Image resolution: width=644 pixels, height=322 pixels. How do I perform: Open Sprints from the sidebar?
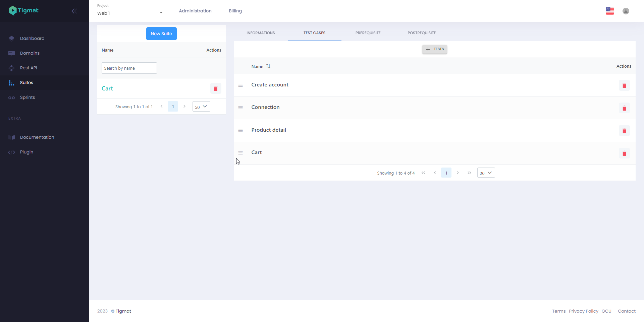tap(28, 98)
